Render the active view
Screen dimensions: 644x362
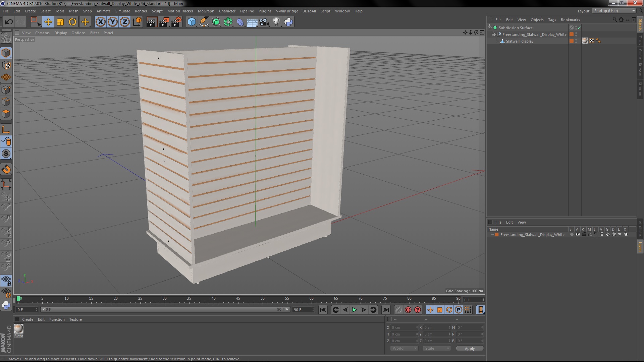pyautogui.click(x=152, y=22)
